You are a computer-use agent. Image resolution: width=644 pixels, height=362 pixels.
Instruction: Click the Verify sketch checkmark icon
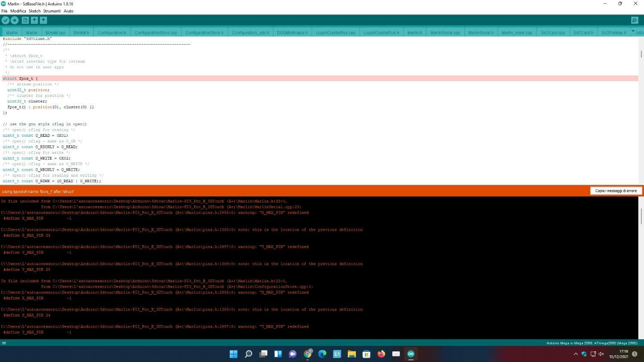click(6, 20)
